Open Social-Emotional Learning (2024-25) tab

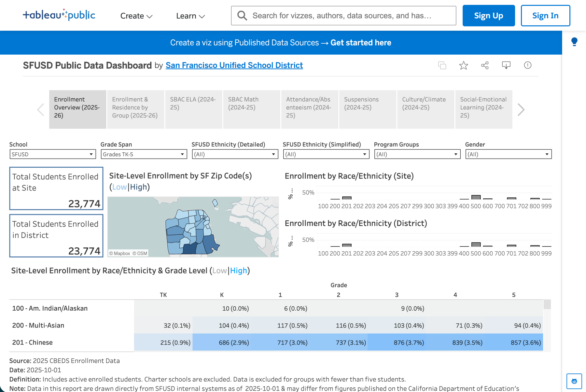[484, 109]
